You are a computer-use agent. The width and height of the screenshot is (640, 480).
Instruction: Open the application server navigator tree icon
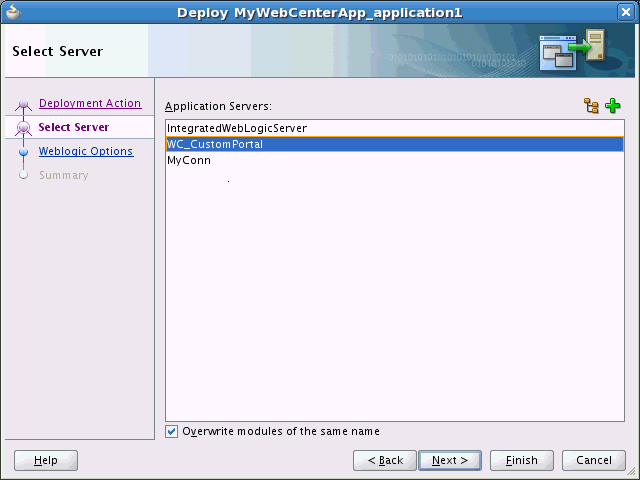[x=591, y=106]
